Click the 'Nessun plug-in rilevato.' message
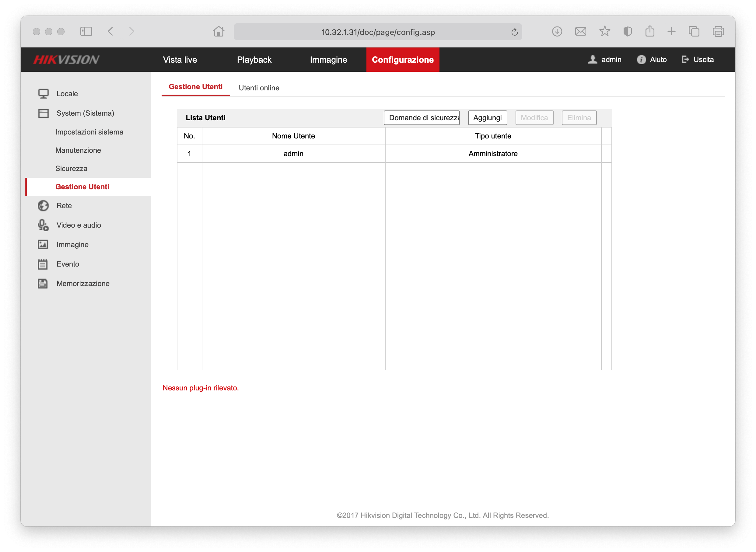Image resolution: width=756 pixels, height=552 pixels. point(201,388)
